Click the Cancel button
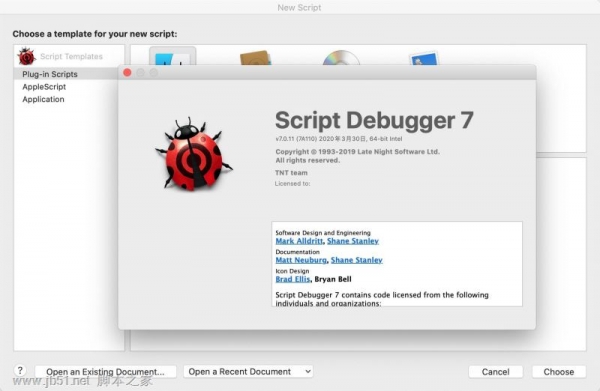This screenshot has width=600, height=391. pos(496,372)
